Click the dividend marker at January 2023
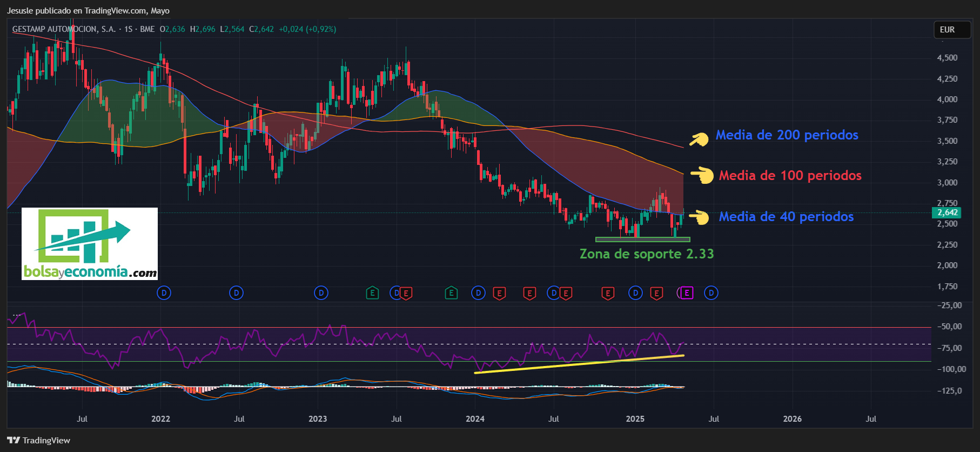980x452 pixels. tap(321, 293)
